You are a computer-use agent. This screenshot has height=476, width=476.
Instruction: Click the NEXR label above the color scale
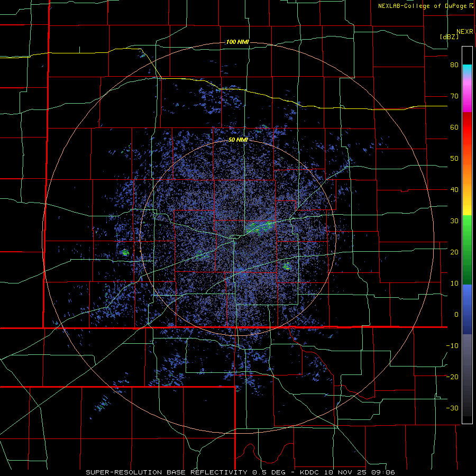pos(464,32)
